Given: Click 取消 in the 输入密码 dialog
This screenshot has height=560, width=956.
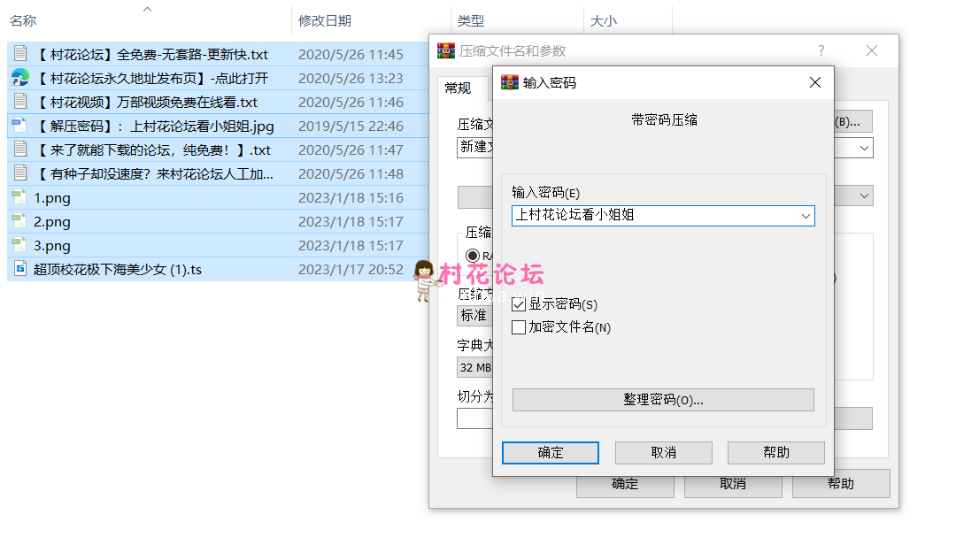Looking at the screenshot, I should pos(663,453).
